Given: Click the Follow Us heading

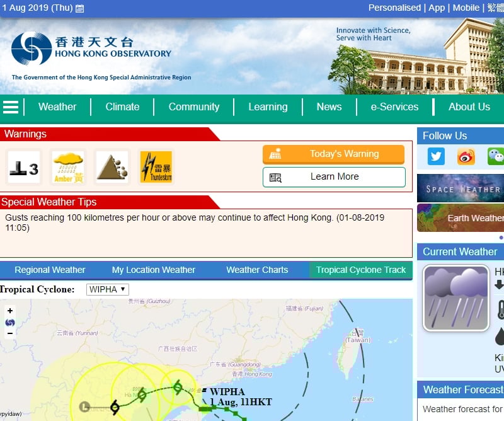Looking at the screenshot, I should [x=445, y=136].
